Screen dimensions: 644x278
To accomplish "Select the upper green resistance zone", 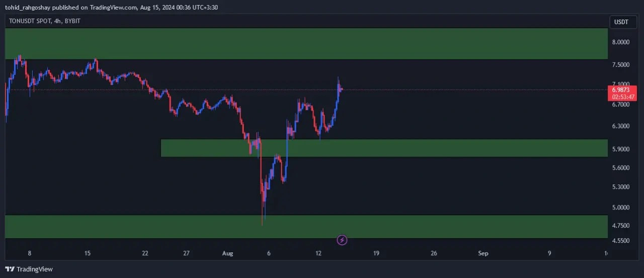I will tap(306, 44).
